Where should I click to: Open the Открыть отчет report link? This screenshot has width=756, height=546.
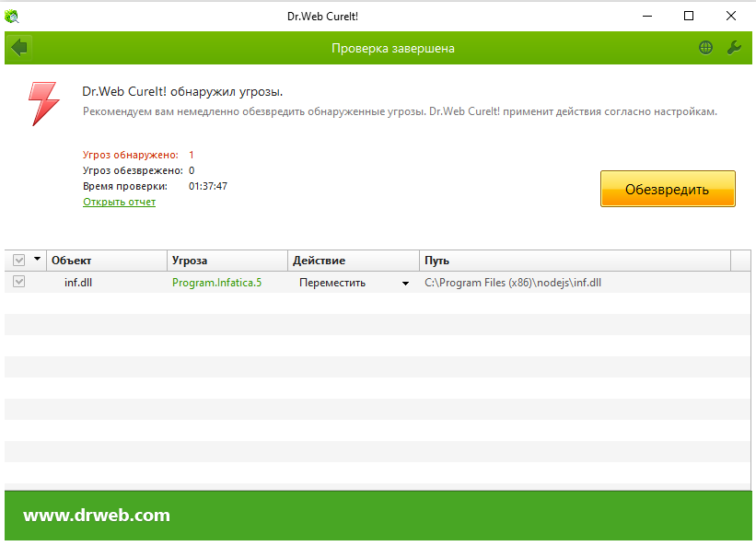(x=119, y=202)
